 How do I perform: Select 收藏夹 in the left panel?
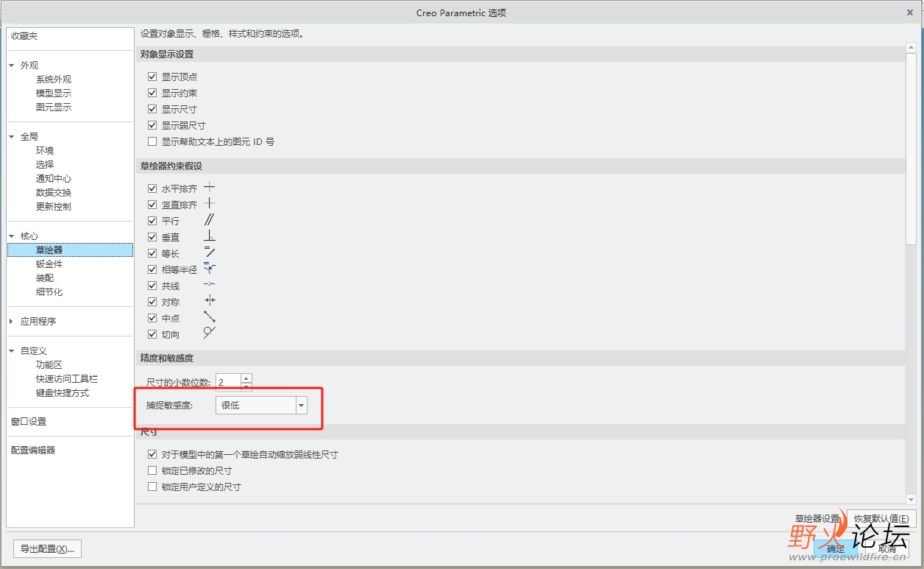(x=24, y=36)
